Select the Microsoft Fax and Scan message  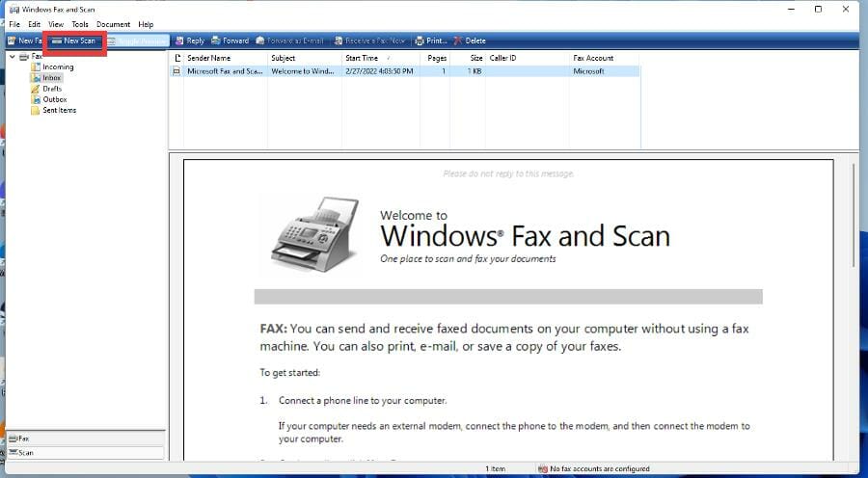tap(225, 71)
